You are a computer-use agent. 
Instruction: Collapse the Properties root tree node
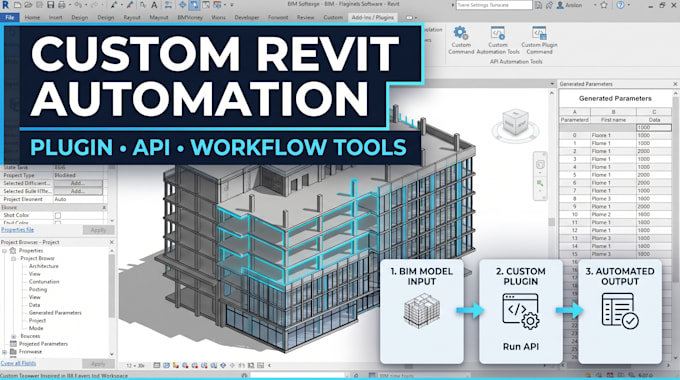4,251
